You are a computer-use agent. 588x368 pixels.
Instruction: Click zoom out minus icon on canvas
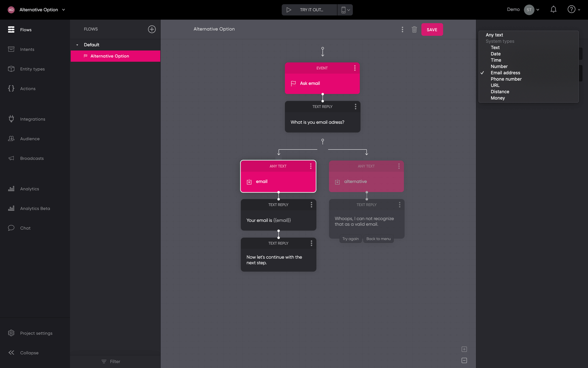pyautogui.click(x=464, y=360)
